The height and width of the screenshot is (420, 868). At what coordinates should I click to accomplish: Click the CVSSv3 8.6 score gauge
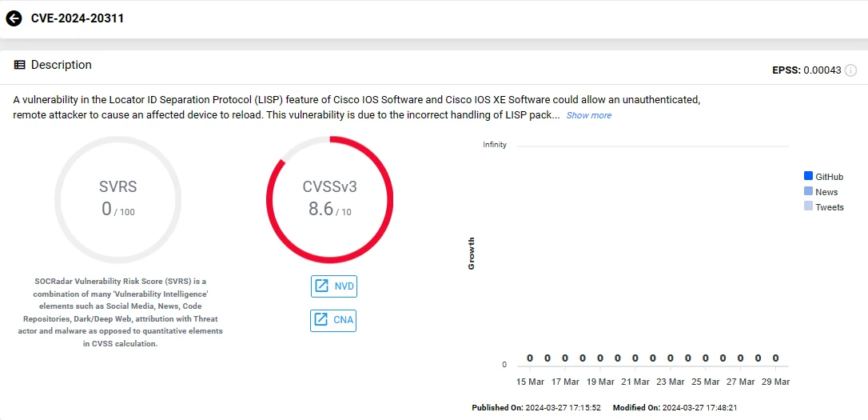point(330,199)
